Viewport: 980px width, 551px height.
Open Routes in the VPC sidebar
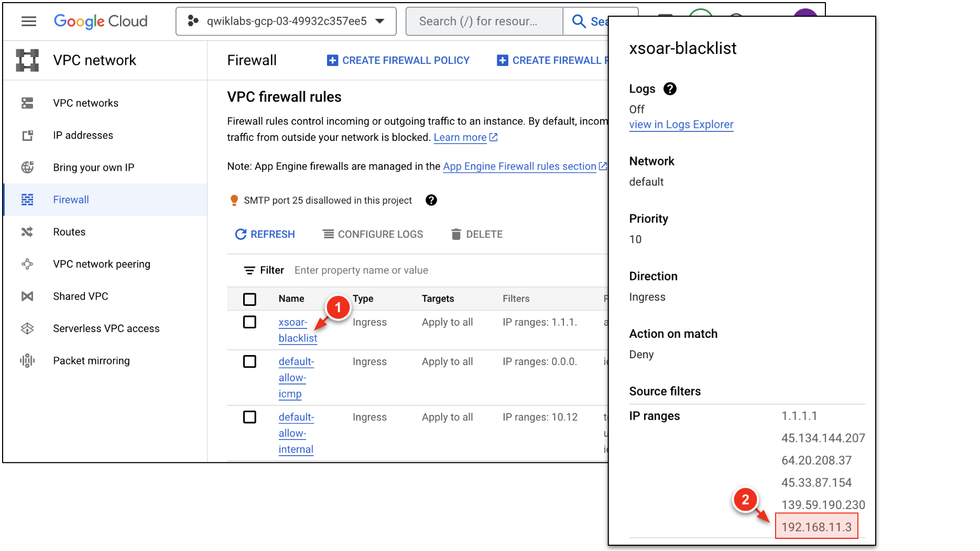(x=69, y=232)
